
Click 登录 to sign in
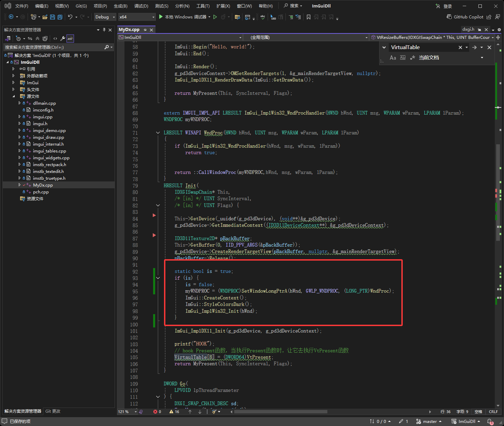pos(448,6)
